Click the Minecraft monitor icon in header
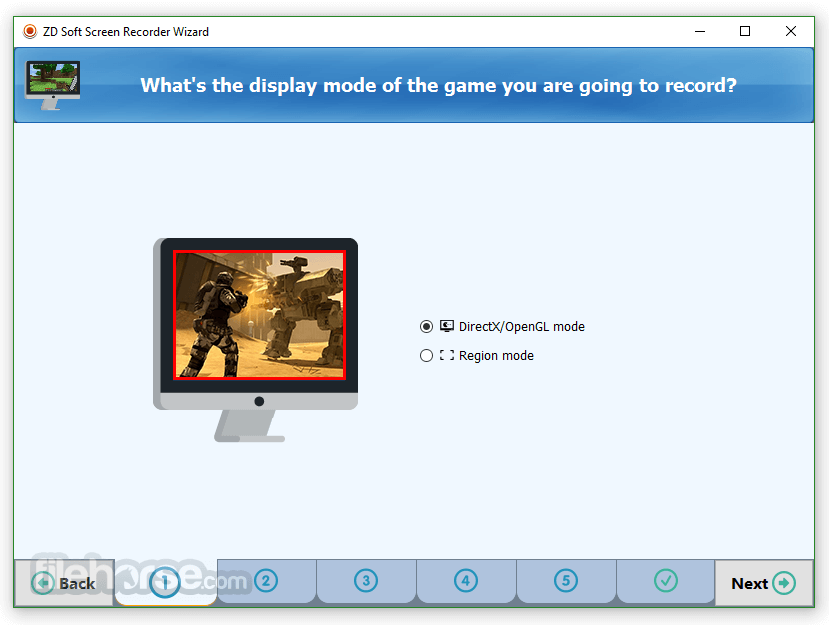 52,85
